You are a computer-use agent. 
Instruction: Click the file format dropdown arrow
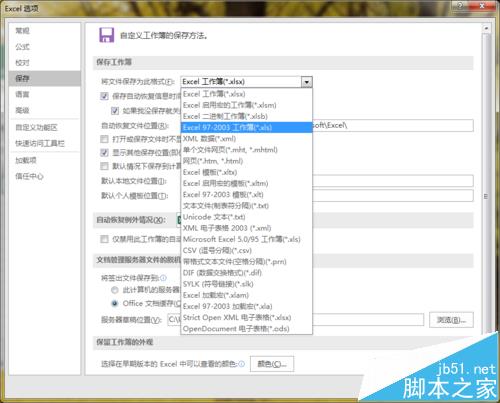[x=306, y=82]
